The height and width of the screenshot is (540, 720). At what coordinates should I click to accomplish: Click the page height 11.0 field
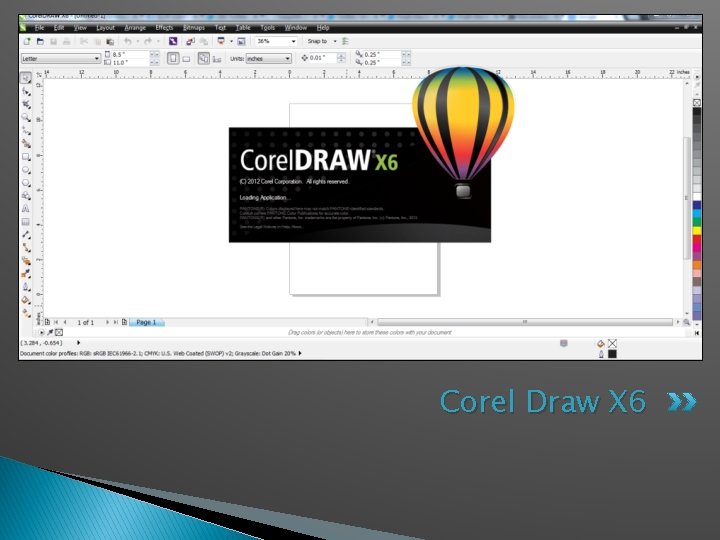pos(130,62)
